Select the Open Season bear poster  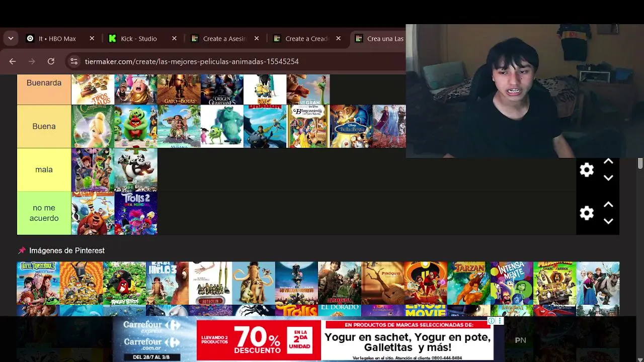point(93,213)
